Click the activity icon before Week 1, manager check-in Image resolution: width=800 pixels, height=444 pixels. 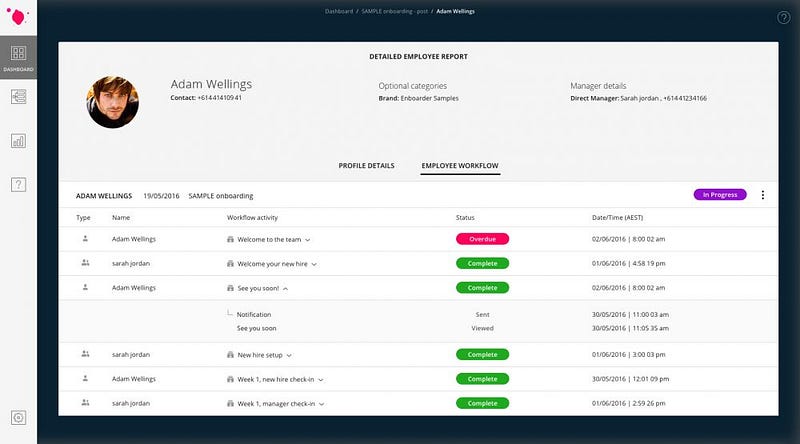click(x=230, y=404)
